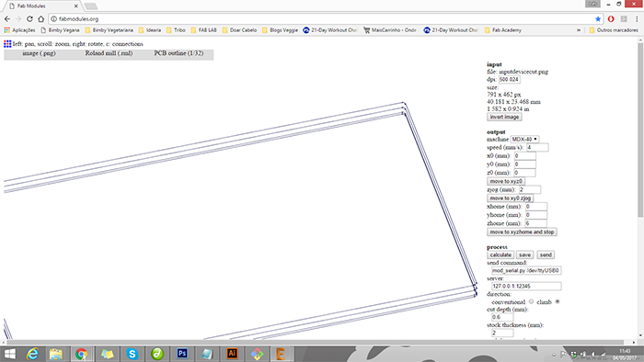
Task: Select the conventional direction radio button
Action: [532, 301]
